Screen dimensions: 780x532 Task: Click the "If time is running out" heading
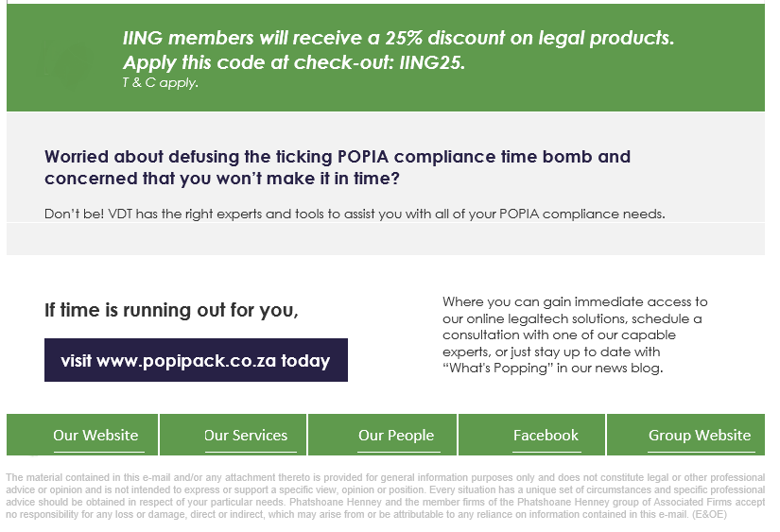click(x=171, y=310)
